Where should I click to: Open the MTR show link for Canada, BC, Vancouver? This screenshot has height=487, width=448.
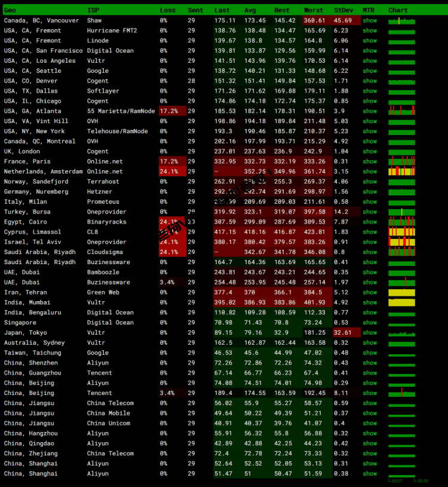[370, 20]
